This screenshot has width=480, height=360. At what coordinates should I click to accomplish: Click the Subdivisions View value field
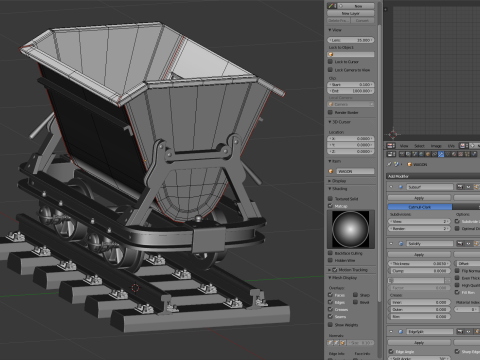point(419,221)
